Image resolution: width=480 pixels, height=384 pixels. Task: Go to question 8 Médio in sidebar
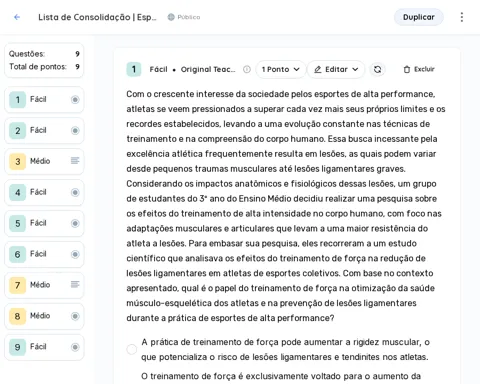pos(44,316)
